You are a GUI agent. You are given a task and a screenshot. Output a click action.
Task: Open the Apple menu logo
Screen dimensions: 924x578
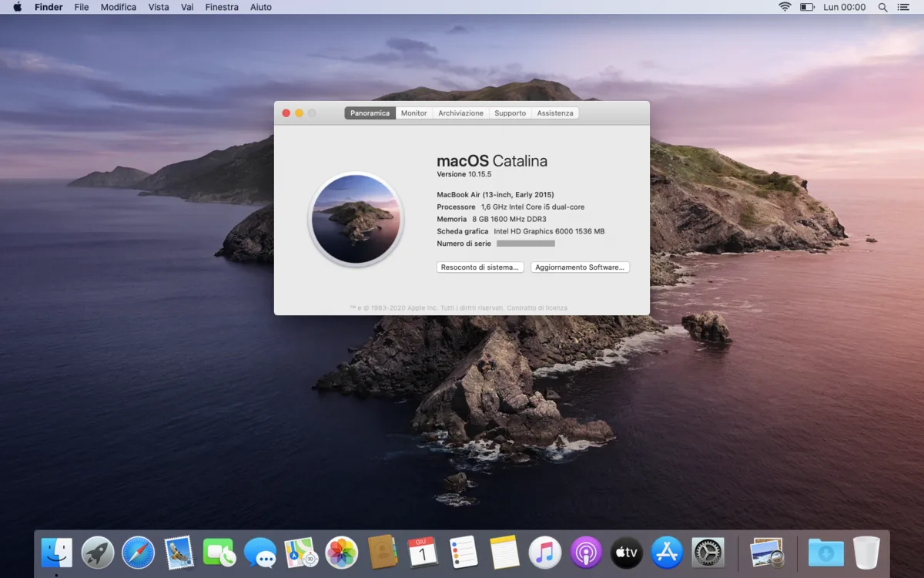coord(17,7)
